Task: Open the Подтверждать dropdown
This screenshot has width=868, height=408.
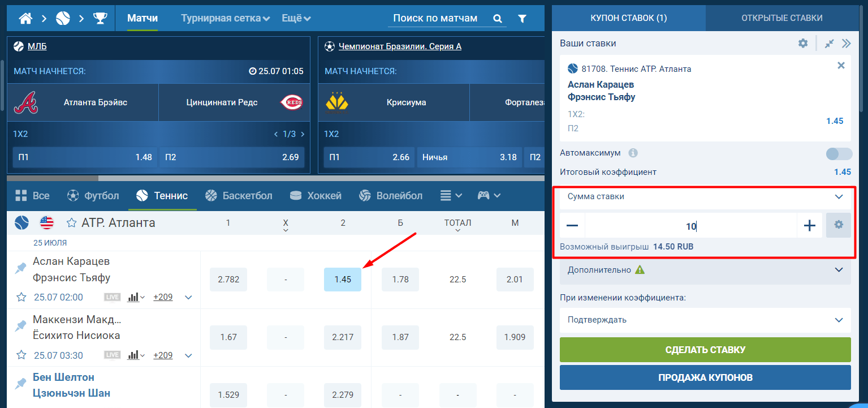Action: pos(705,320)
